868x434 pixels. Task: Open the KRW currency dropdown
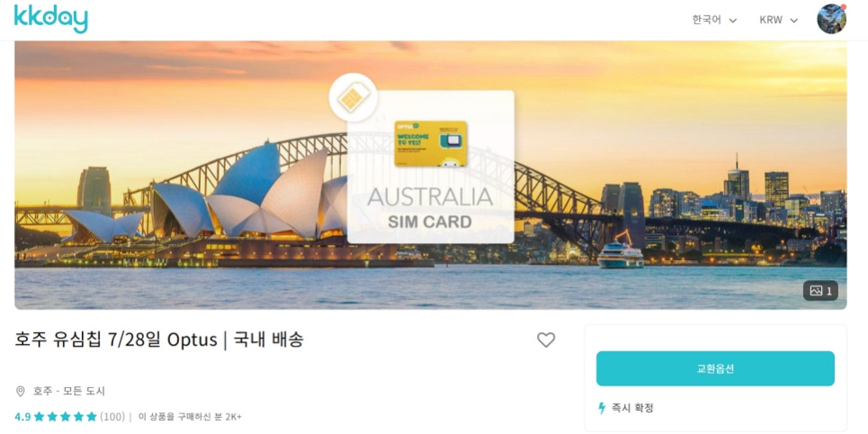click(778, 20)
